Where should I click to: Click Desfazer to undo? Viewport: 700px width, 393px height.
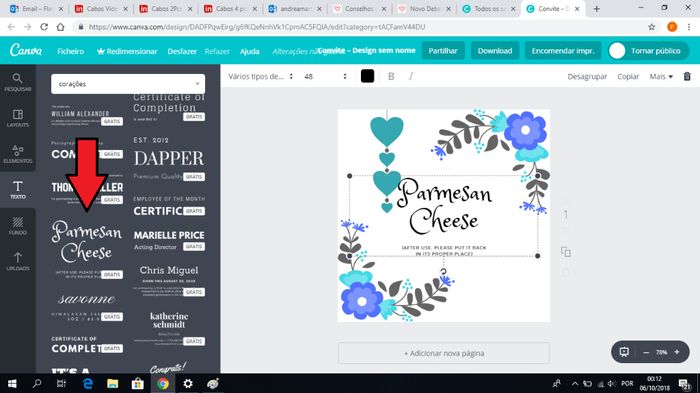pos(182,51)
